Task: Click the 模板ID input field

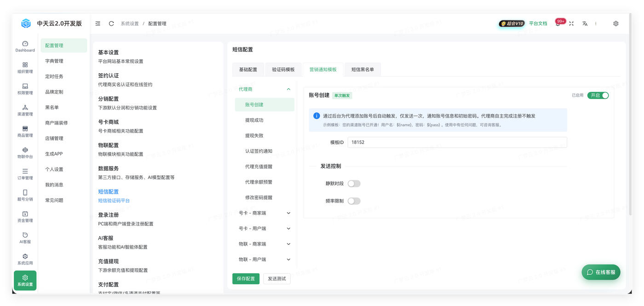Action: point(457,142)
